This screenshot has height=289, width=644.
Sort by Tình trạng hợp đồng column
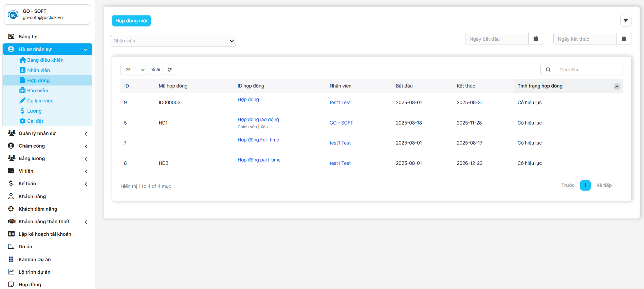point(540,86)
